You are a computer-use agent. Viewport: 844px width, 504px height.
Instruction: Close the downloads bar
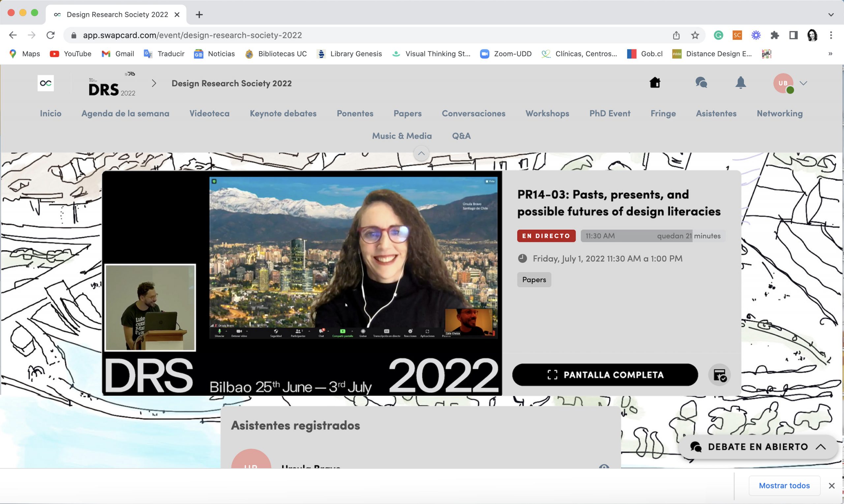click(831, 486)
